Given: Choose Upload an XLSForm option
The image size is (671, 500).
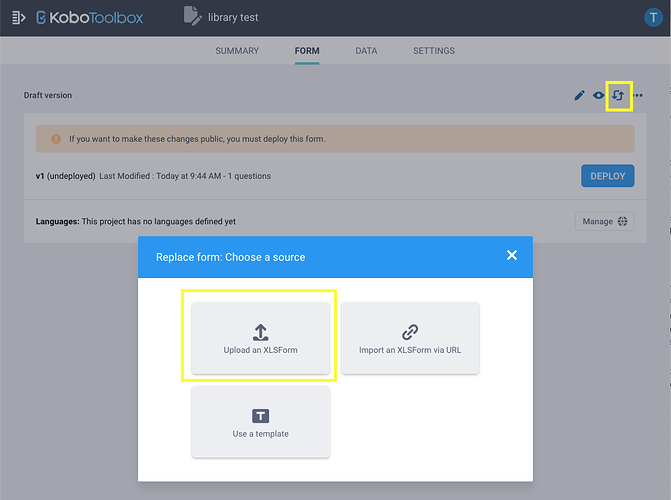Looking at the screenshot, I should pyautogui.click(x=261, y=338).
